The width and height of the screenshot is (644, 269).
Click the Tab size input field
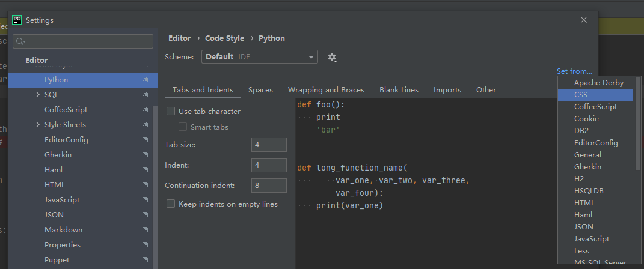point(269,145)
